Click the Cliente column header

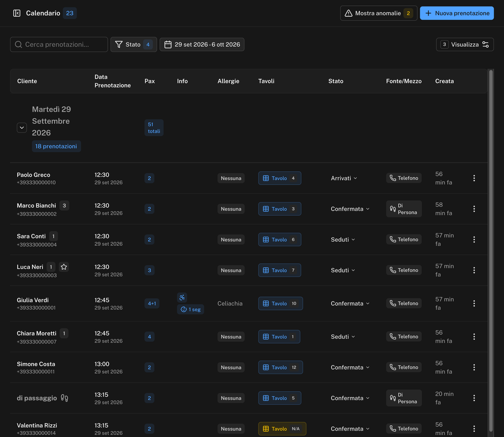point(27,81)
